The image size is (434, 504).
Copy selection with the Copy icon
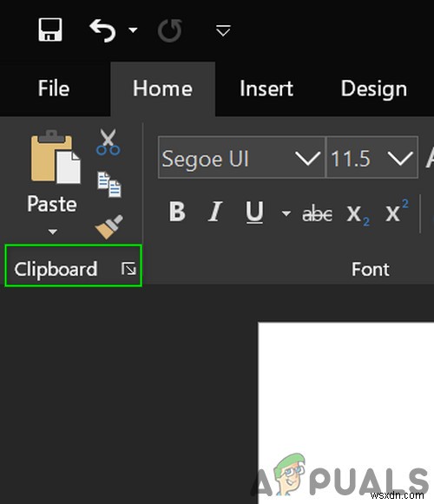(109, 184)
